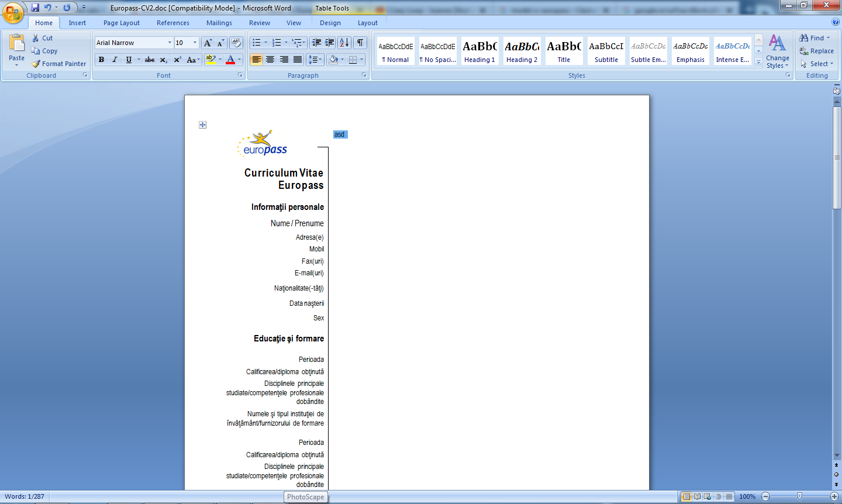842x504 pixels.
Task: Apply superscript formatting
Action: 177,60
